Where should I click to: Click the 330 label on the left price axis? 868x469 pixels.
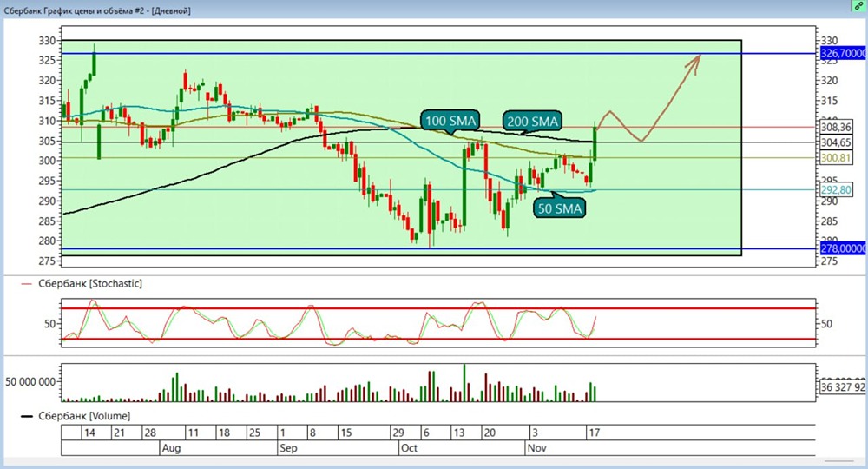click(x=47, y=41)
